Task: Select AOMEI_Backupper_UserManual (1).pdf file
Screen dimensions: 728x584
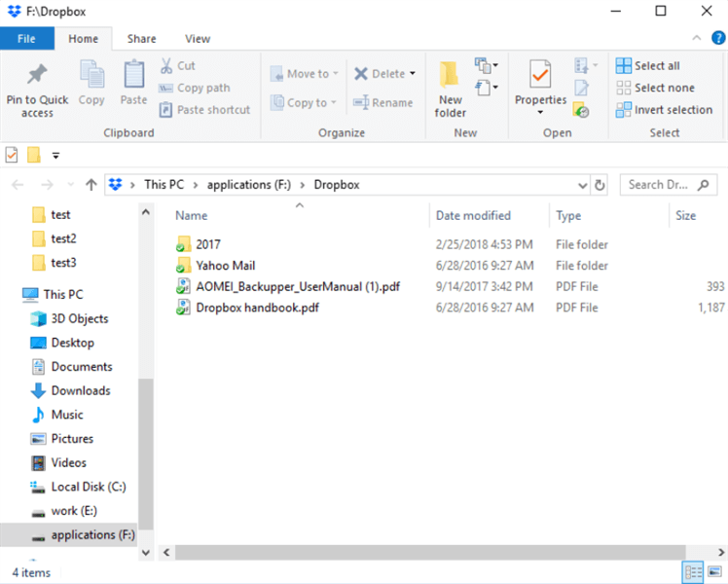Action: (x=288, y=286)
